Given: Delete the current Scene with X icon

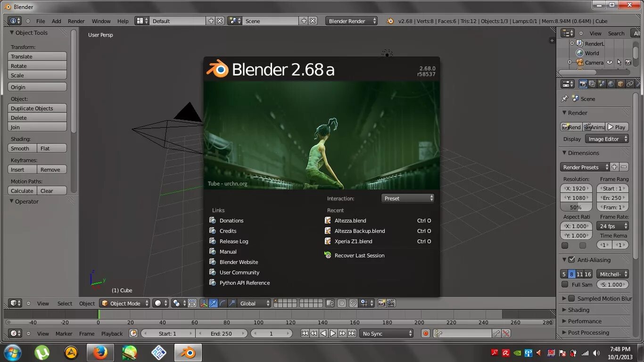Looking at the screenshot, I should pos(313,21).
